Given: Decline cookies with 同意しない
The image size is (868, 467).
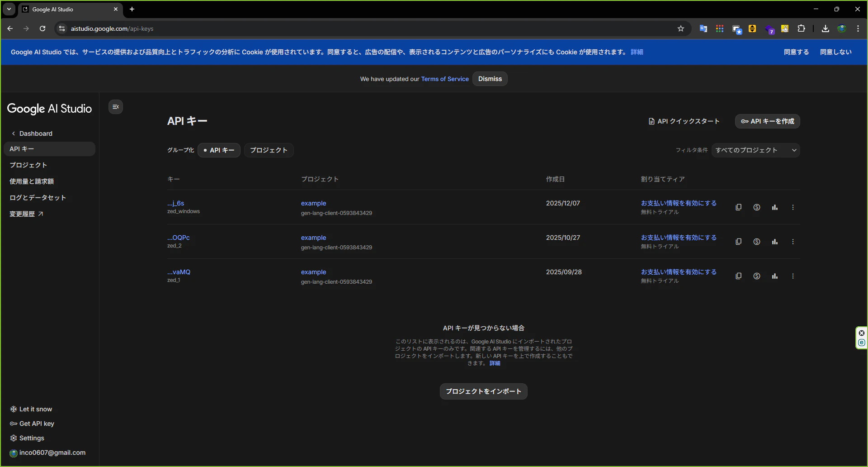Looking at the screenshot, I should (835, 52).
